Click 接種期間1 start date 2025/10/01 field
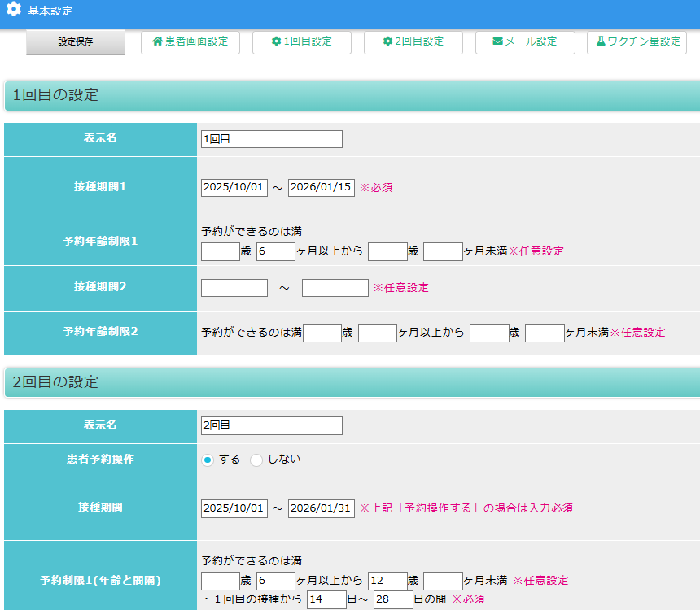This screenshot has height=610, width=700. coord(234,187)
